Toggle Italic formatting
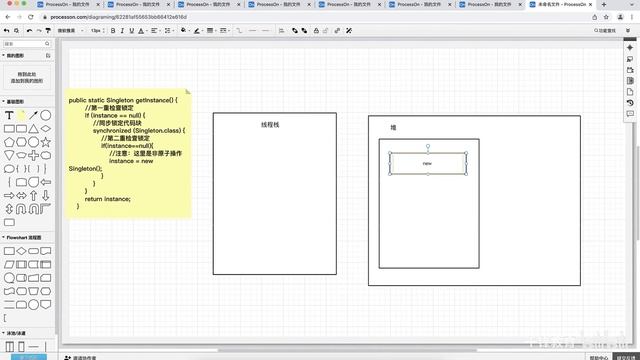Image resolution: width=640 pixels, height=360 pixels. click(122, 31)
